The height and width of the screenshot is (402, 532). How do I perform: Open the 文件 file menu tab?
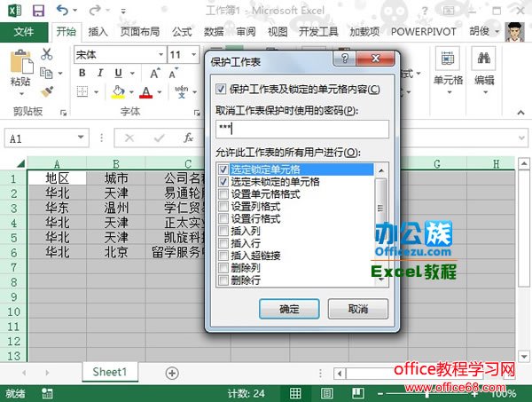(24, 32)
